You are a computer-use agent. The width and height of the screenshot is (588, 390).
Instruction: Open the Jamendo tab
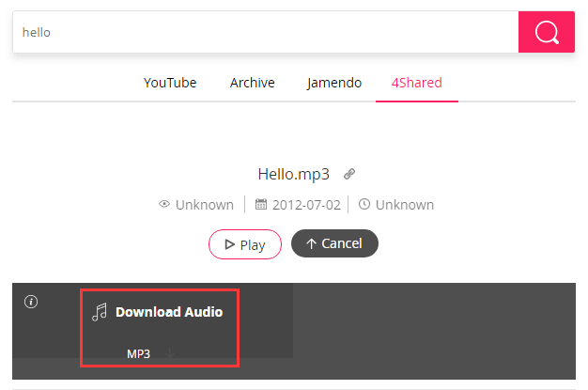tap(334, 83)
